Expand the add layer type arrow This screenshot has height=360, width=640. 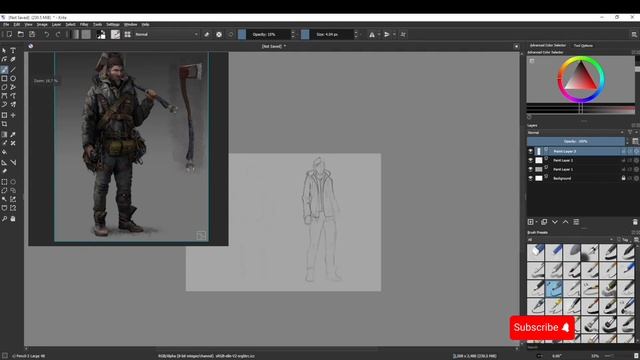536,222
